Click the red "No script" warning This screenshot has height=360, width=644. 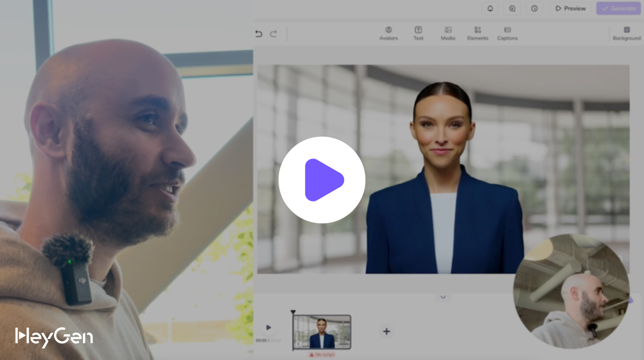(322, 355)
